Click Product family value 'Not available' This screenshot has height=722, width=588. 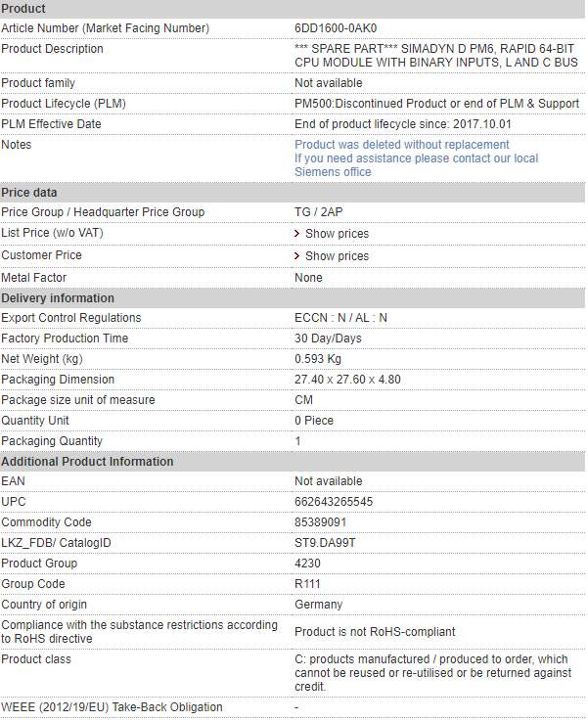pyautogui.click(x=329, y=83)
